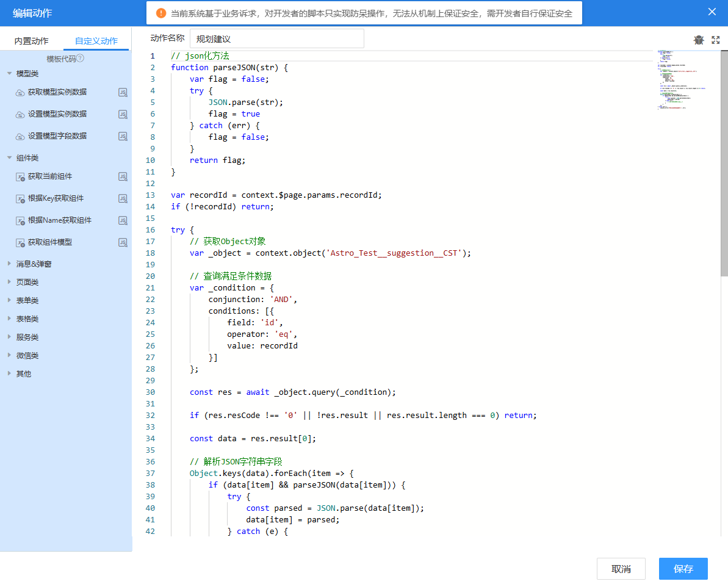The height and width of the screenshot is (584, 728).
Task: Close the 编辑动作 dialog
Action: pos(712,12)
